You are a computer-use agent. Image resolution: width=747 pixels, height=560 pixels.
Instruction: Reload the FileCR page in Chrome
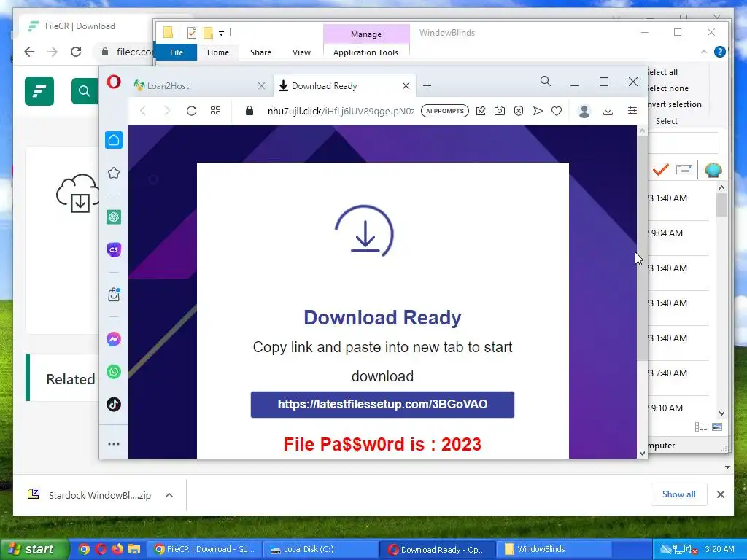point(76,52)
